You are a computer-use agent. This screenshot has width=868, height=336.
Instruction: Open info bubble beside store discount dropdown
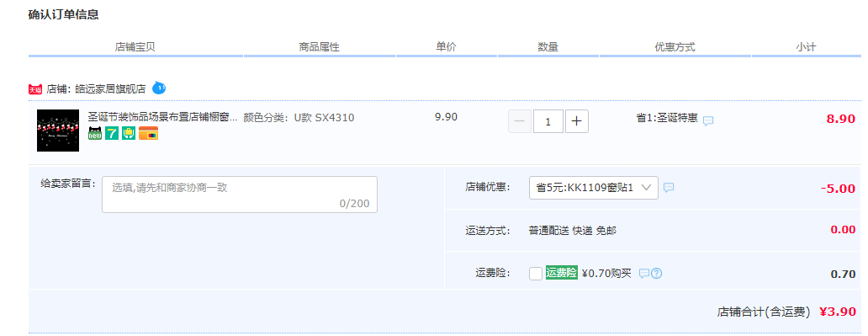pyautogui.click(x=669, y=188)
